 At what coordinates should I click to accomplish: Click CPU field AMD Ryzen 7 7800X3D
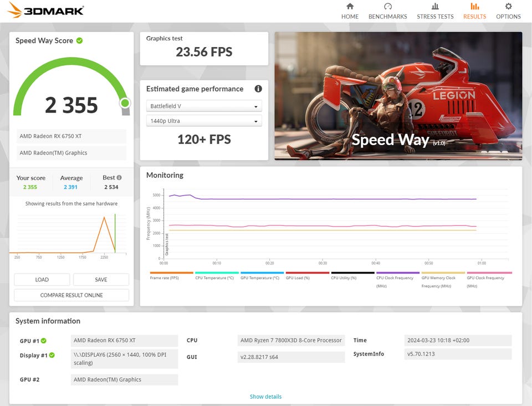(x=291, y=341)
